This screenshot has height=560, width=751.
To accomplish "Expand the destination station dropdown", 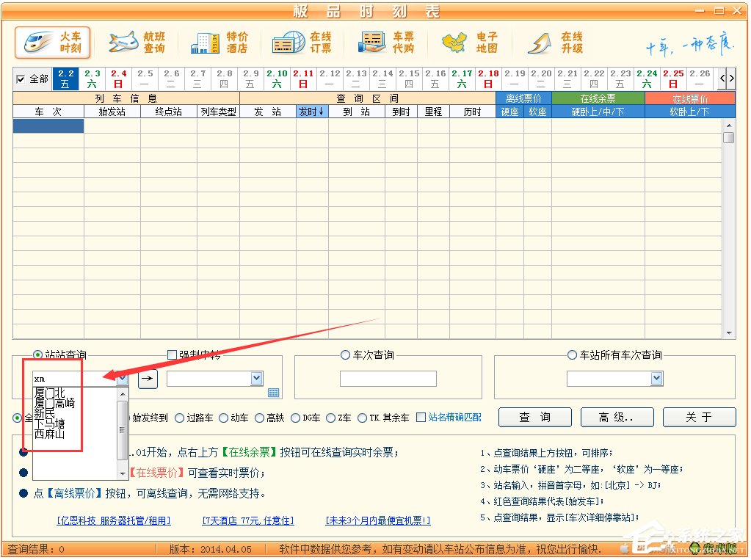I will pyautogui.click(x=257, y=379).
